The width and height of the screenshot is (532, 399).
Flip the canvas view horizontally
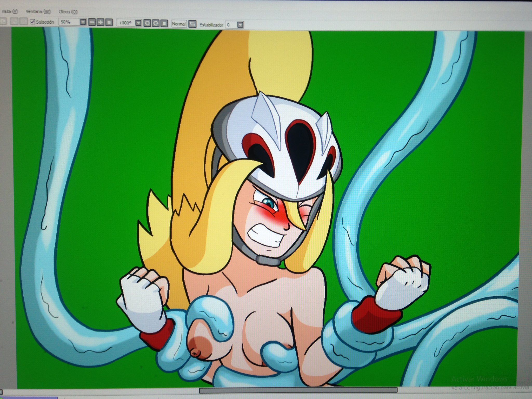(x=192, y=24)
